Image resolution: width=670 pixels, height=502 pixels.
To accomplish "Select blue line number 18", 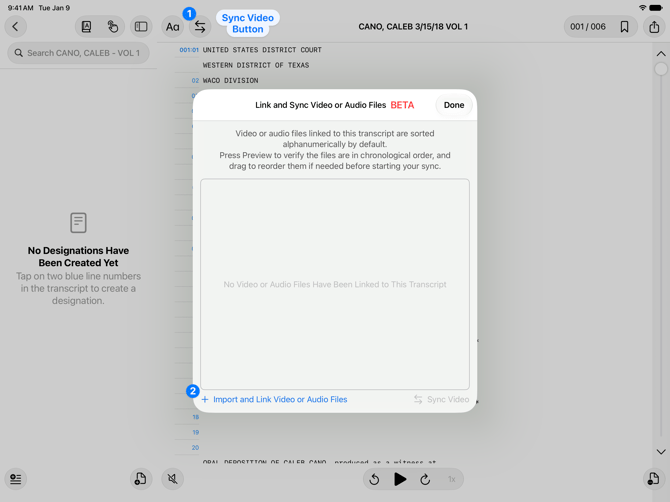I will click(x=196, y=417).
